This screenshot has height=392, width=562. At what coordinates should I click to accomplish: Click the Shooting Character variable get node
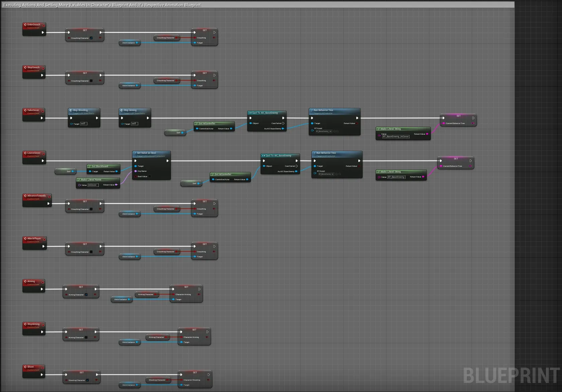pyautogui.click(x=158, y=380)
